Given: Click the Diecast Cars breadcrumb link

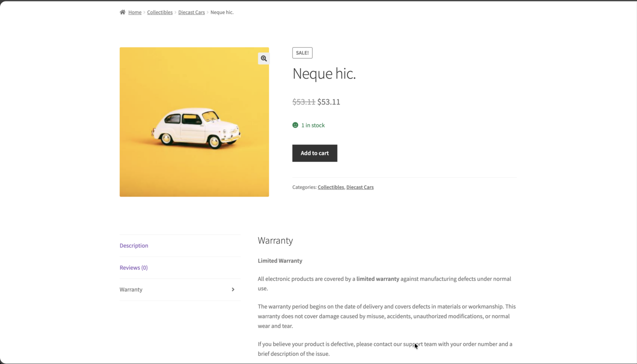Looking at the screenshot, I should pyautogui.click(x=191, y=12).
